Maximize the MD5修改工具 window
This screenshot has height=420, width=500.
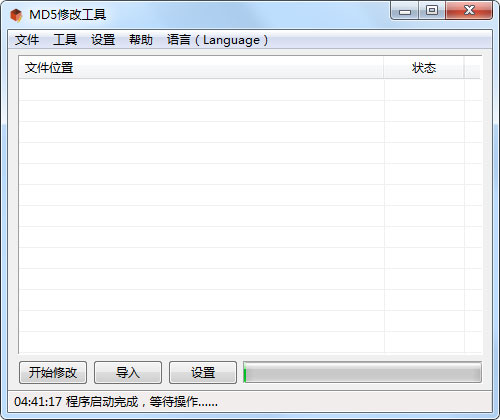[432, 11]
